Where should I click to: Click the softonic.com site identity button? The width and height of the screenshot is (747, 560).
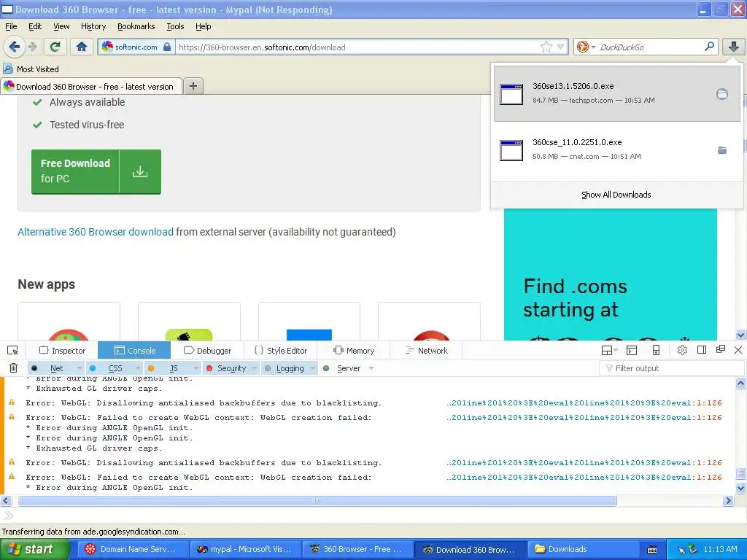point(136,47)
